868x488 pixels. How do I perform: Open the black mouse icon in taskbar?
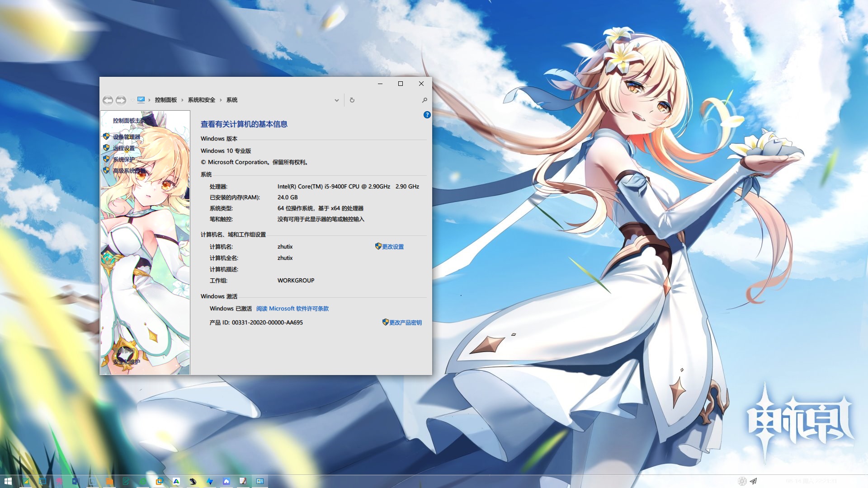(x=193, y=481)
